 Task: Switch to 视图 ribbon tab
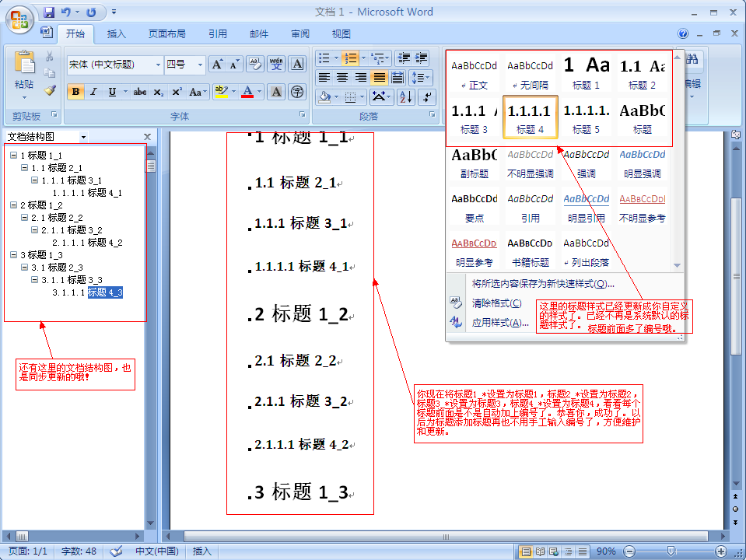tap(341, 33)
